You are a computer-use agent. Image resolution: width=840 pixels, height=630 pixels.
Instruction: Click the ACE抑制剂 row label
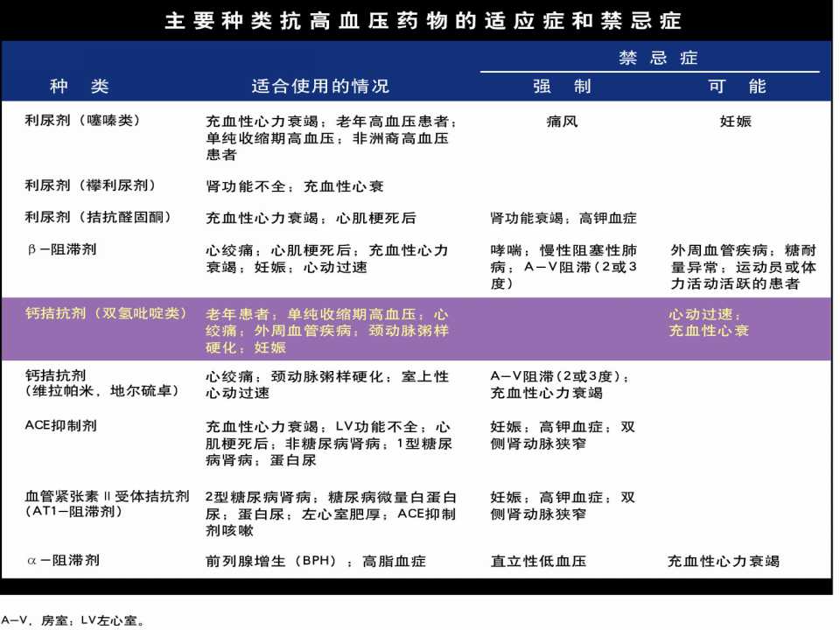(x=63, y=426)
